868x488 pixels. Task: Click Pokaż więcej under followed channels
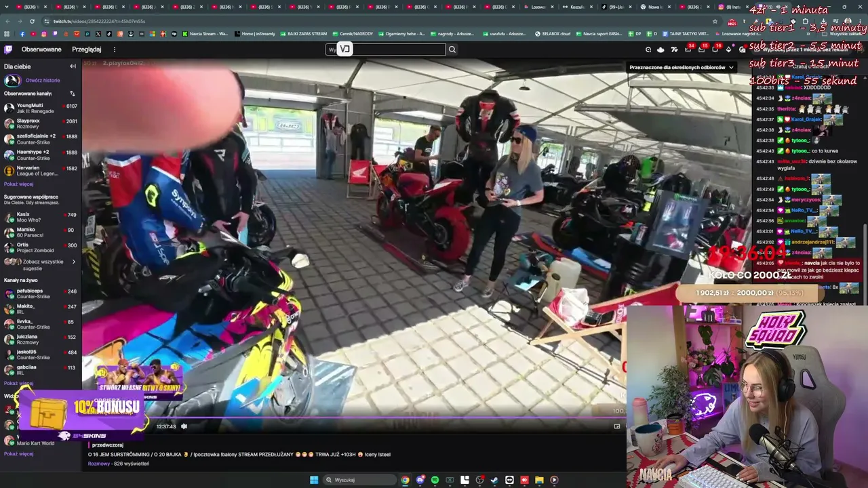(18, 184)
